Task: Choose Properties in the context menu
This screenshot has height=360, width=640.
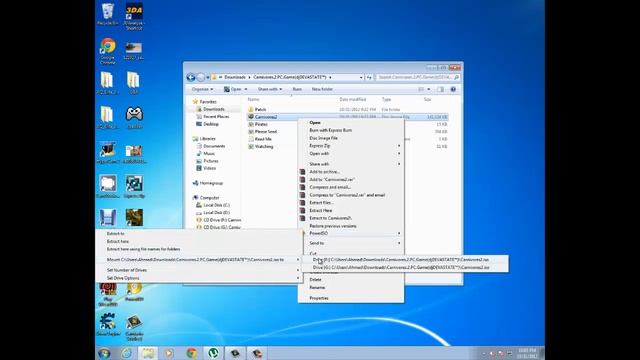Action: coord(319,298)
